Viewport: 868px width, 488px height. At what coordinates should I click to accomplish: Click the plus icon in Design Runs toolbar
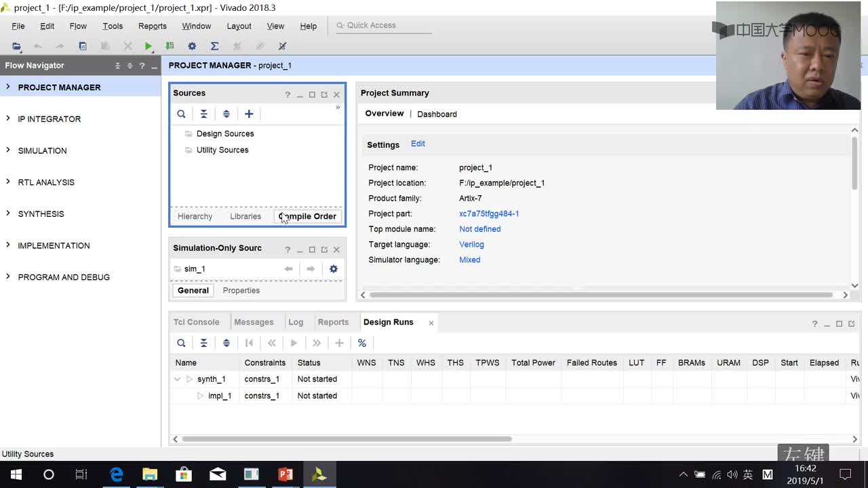tap(339, 343)
